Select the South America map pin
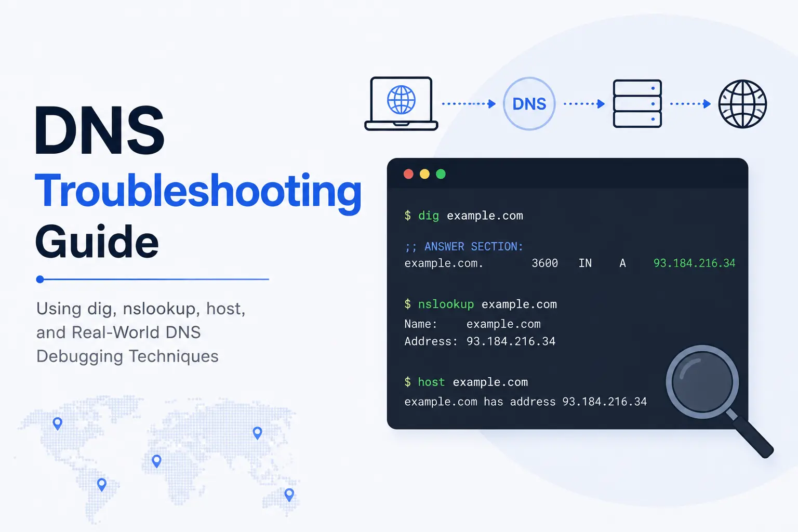 tap(102, 485)
